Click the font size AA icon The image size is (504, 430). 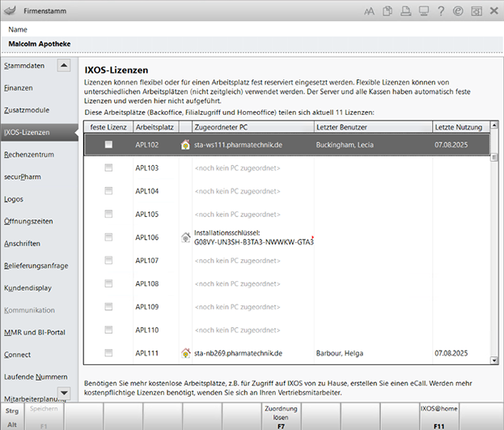click(369, 11)
